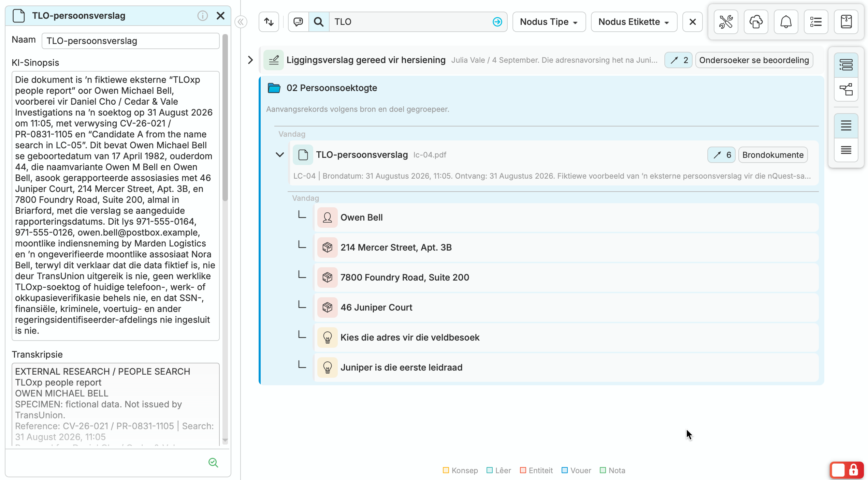The height and width of the screenshot is (480, 868).
Task: Clear filters with the X button
Action: tap(692, 22)
